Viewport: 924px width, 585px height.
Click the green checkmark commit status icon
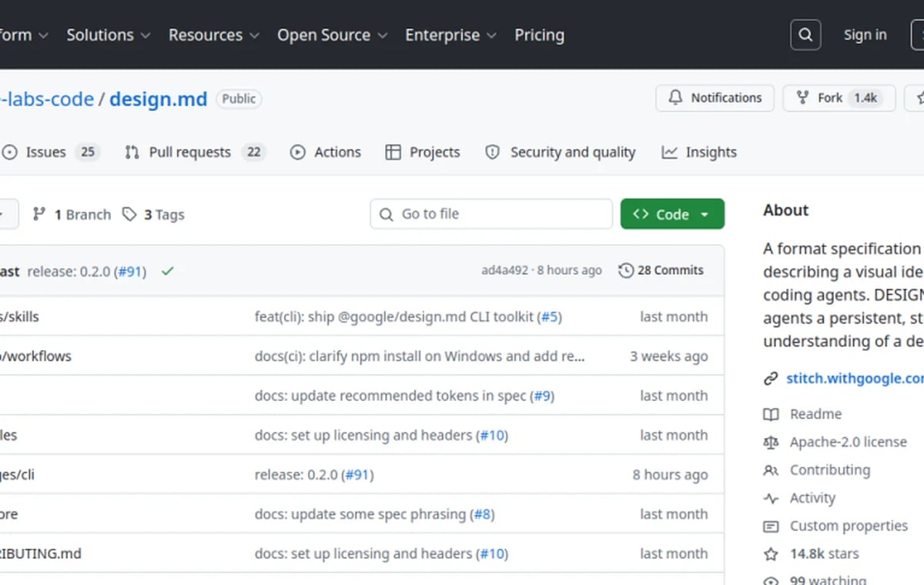pyautogui.click(x=168, y=271)
